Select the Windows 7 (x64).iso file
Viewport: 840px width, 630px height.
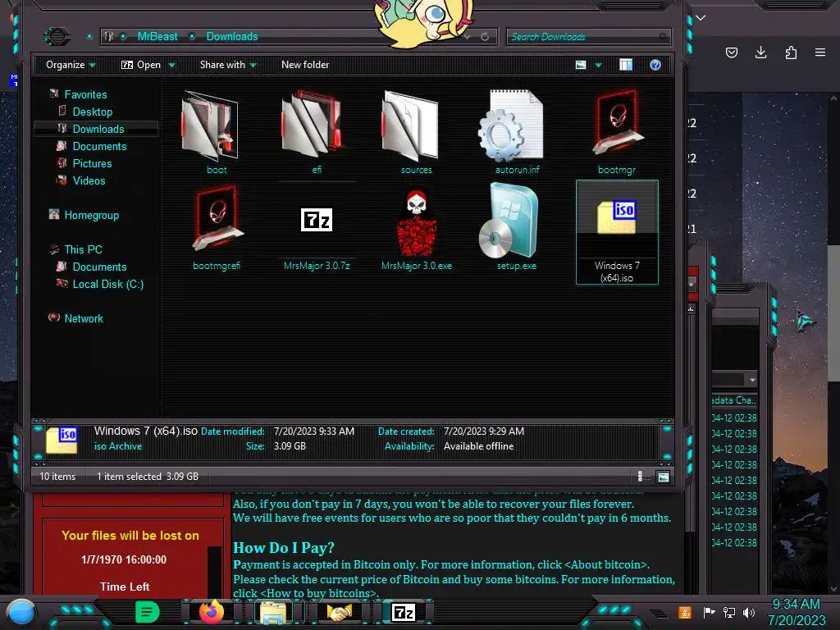(617, 232)
